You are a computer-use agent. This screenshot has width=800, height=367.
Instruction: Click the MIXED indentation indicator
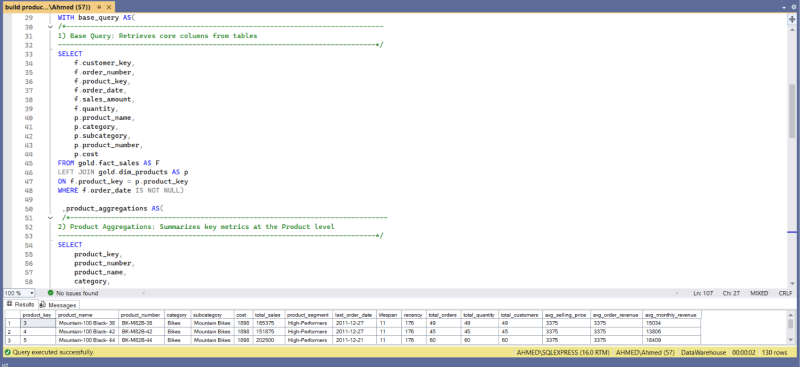(x=759, y=293)
